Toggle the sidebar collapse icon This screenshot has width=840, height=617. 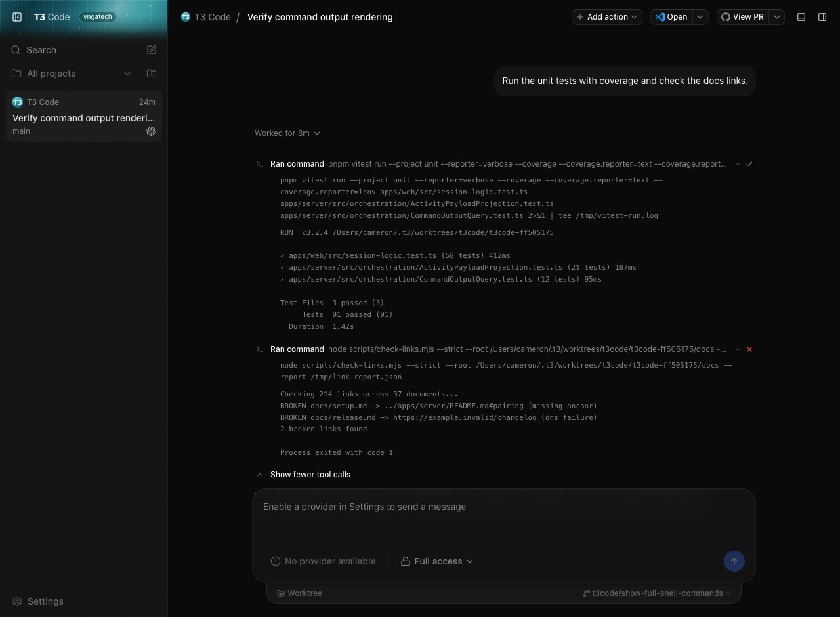[18, 17]
